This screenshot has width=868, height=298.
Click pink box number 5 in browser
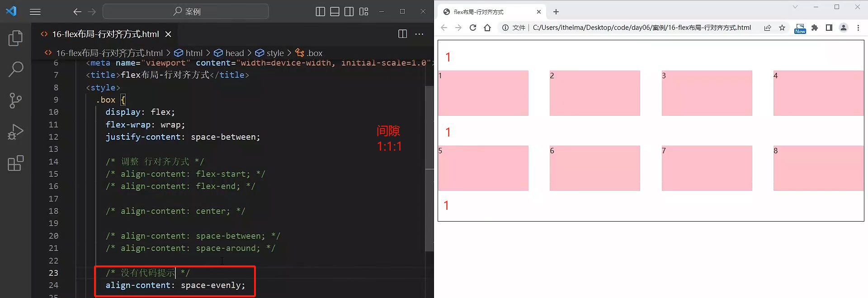coord(483,168)
